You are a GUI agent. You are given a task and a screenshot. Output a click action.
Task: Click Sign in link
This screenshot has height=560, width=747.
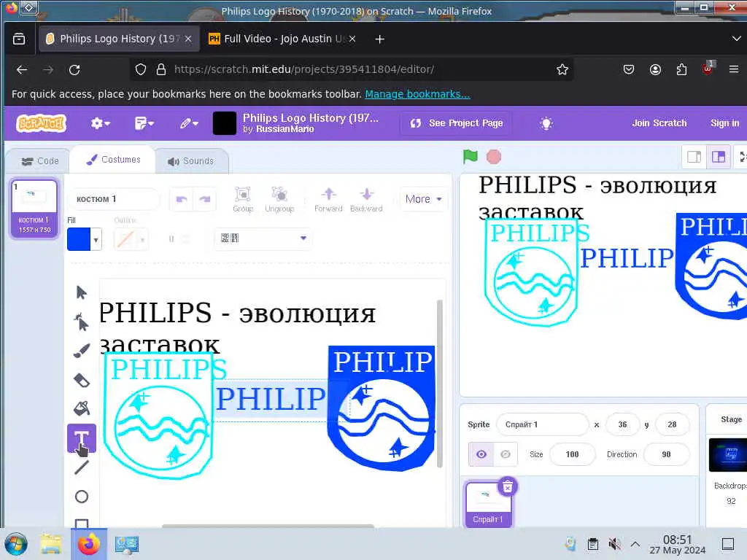724,123
